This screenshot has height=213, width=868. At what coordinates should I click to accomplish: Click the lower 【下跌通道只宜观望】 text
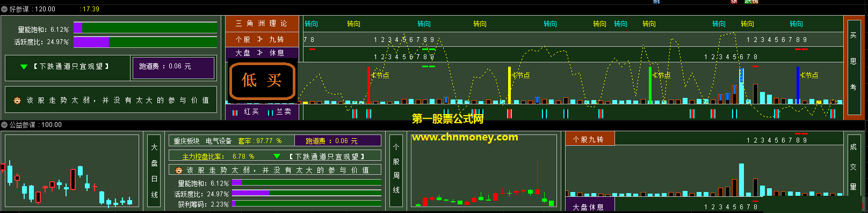tap(327, 157)
